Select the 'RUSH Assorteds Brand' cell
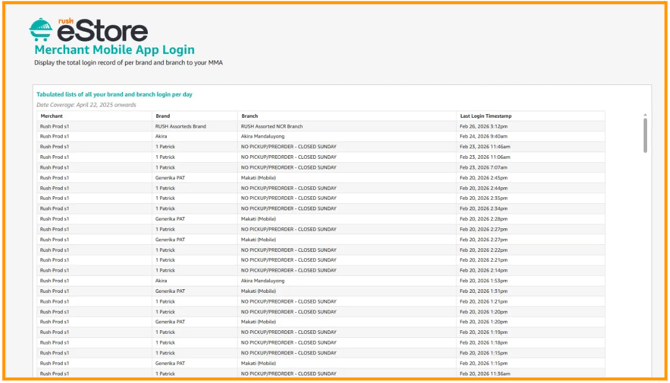This screenshot has width=670, height=383. (x=181, y=127)
